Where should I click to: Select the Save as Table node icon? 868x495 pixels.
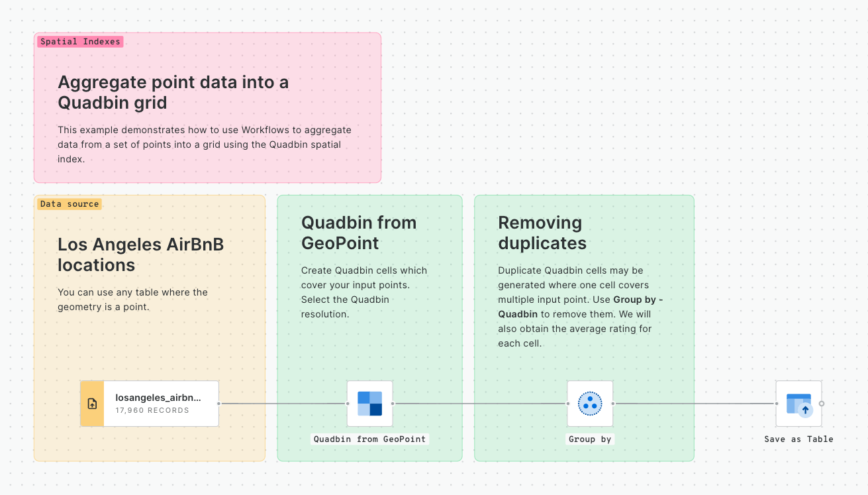(x=798, y=404)
